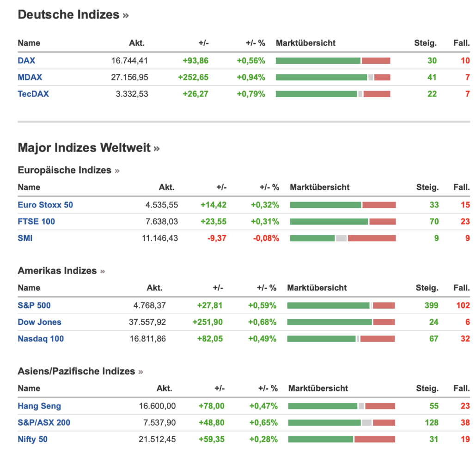Click the S&P 500 fallers count 102
Image resolution: width=476 pixels, height=457 pixels.
tap(463, 305)
